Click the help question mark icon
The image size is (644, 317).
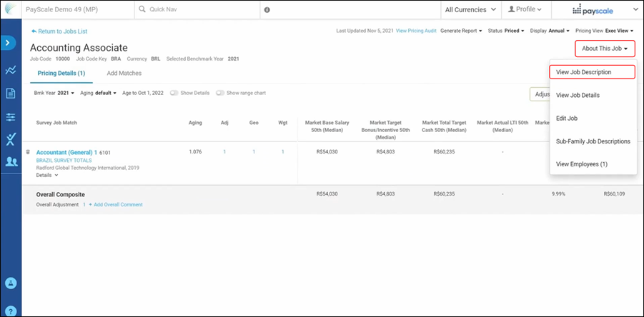click(10, 310)
